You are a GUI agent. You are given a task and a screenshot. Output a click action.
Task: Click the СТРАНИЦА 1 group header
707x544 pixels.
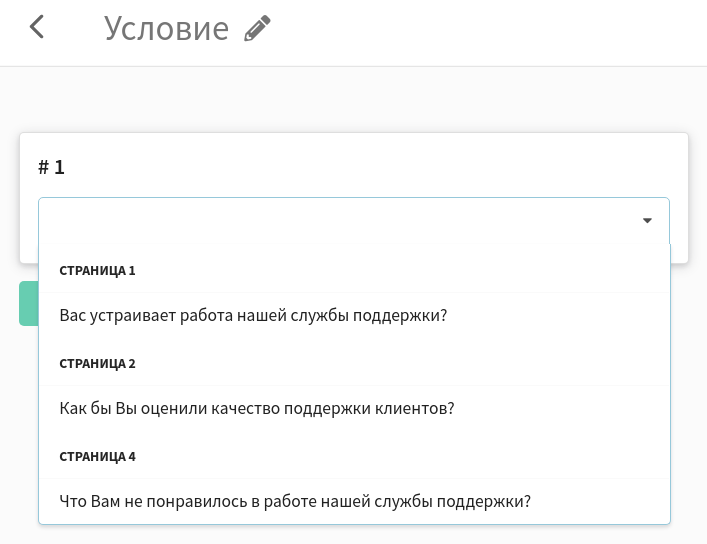97,271
